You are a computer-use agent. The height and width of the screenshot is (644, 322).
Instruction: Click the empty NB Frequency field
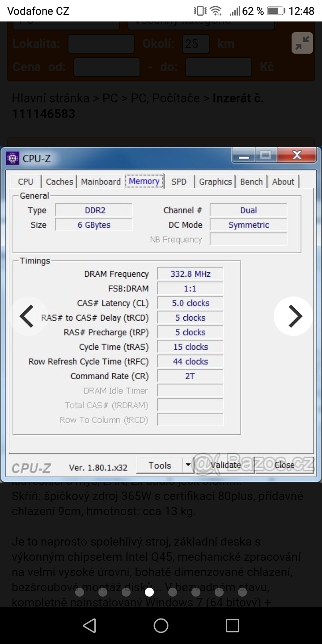pyautogui.click(x=248, y=239)
